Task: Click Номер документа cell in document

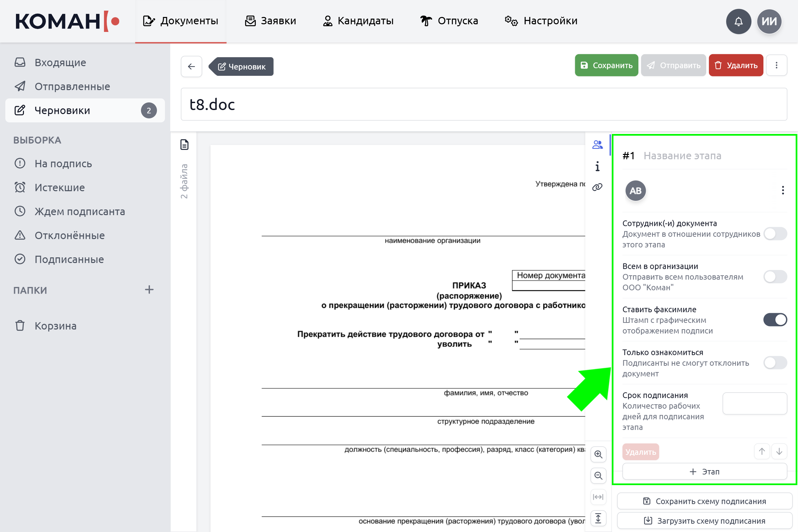Action: click(x=549, y=276)
